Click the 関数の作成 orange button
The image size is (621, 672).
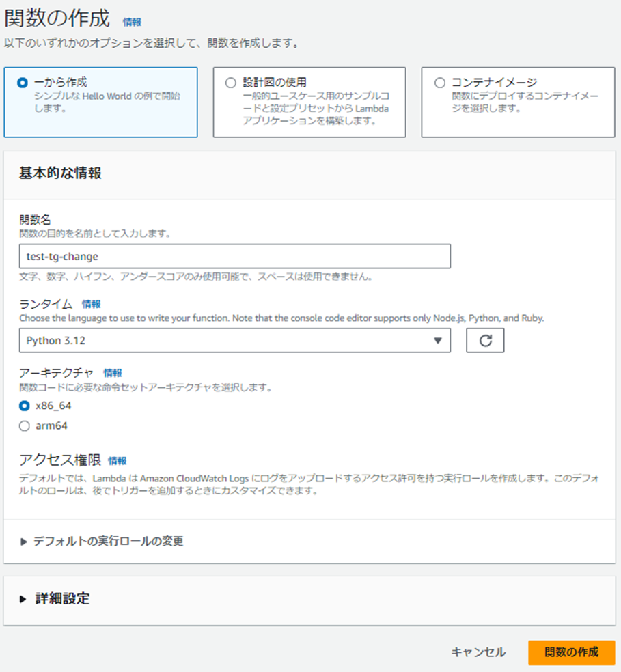pos(572,652)
